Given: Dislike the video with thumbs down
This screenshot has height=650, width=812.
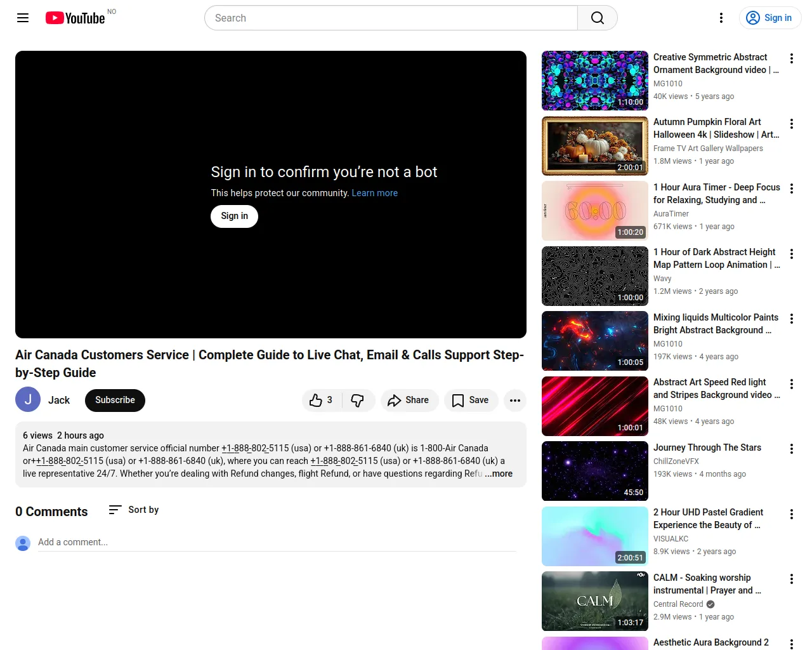Looking at the screenshot, I should point(358,401).
